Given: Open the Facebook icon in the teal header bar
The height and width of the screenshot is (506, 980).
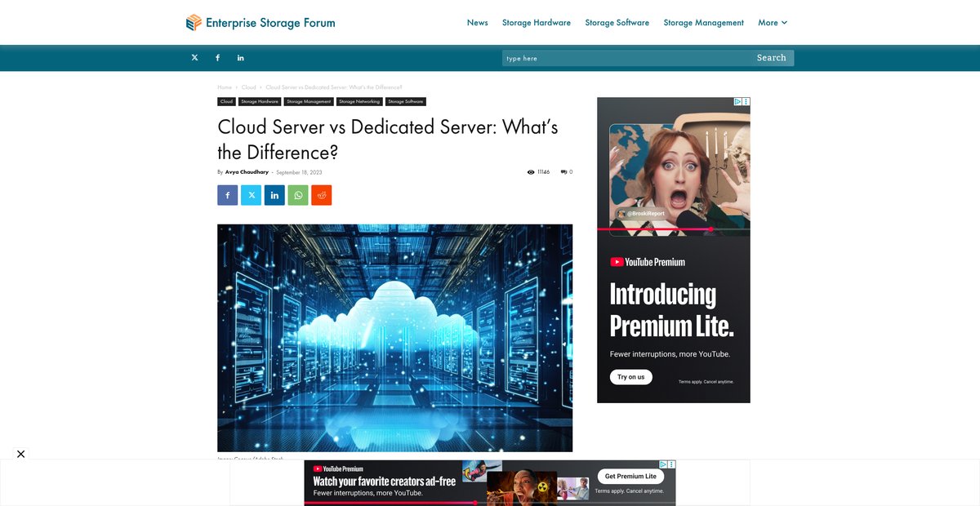Looking at the screenshot, I should (x=217, y=58).
